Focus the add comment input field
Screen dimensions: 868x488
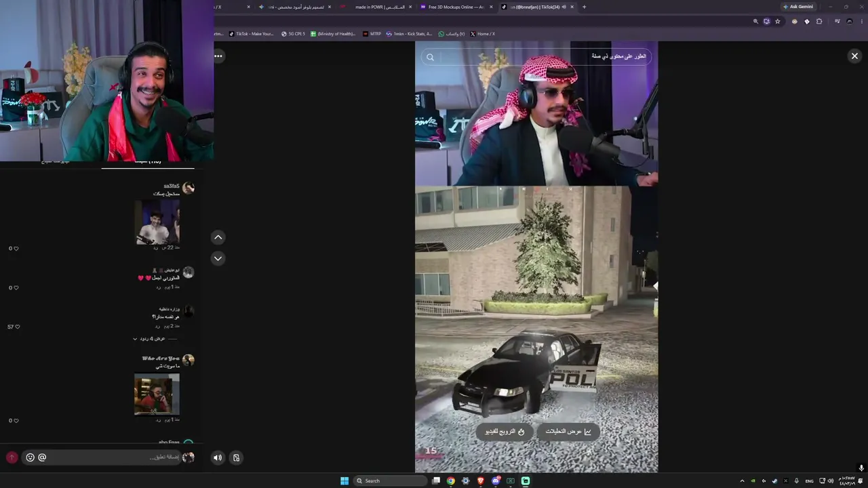coord(102,457)
